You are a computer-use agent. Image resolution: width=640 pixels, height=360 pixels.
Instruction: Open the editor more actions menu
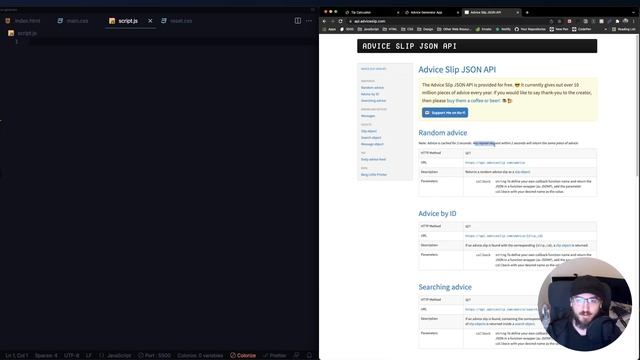309,21
